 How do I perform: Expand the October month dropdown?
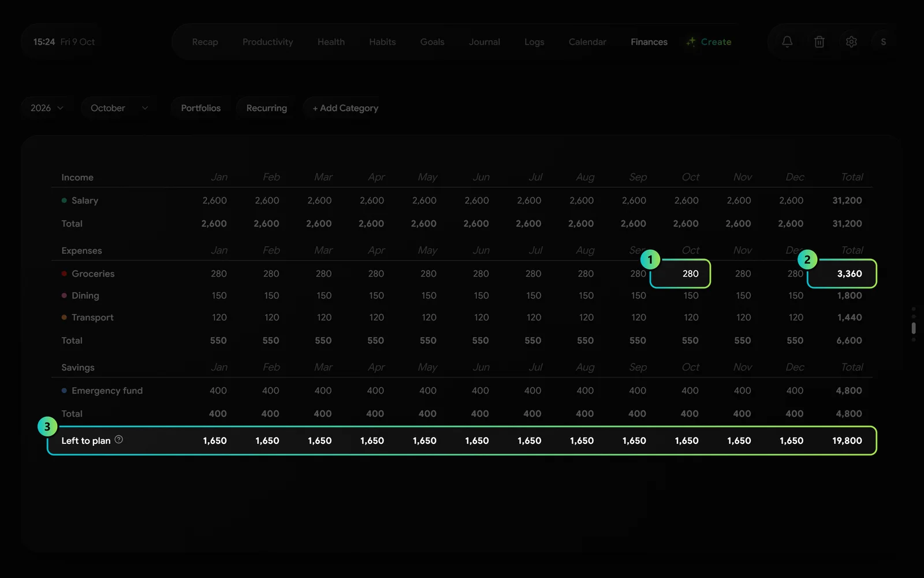119,108
